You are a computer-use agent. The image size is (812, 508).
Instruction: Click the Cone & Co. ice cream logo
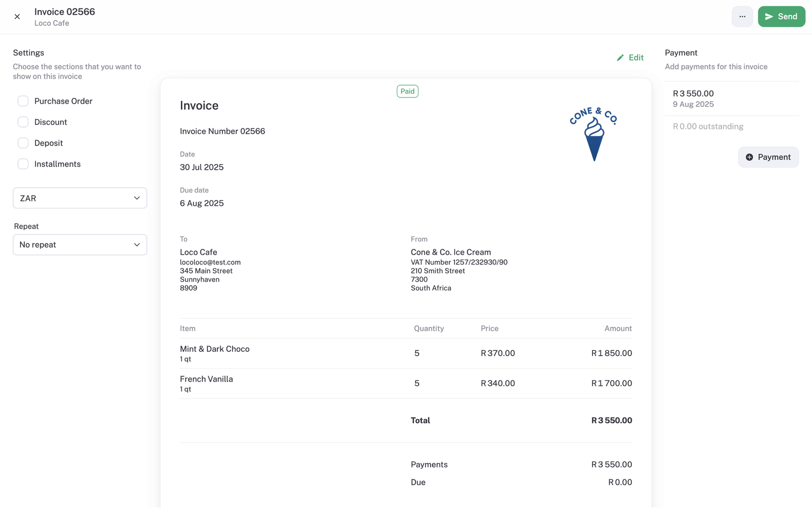tap(593, 133)
